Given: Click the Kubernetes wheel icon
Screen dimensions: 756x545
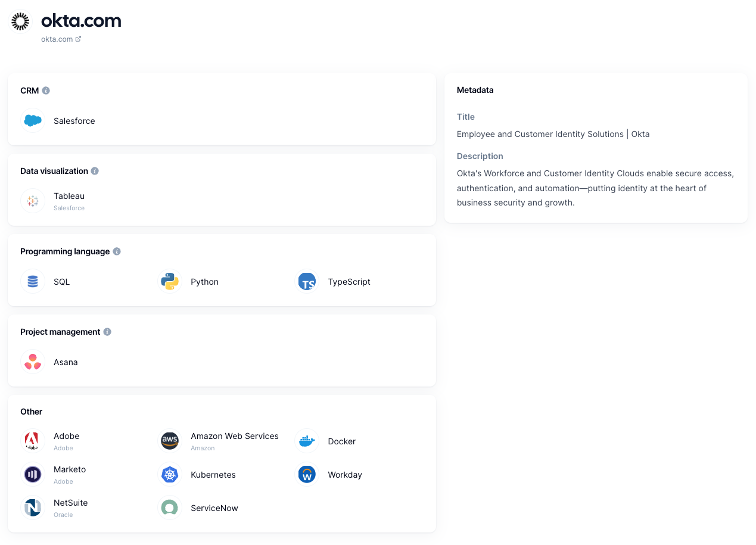Looking at the screenshot, I should coord(170,475).
